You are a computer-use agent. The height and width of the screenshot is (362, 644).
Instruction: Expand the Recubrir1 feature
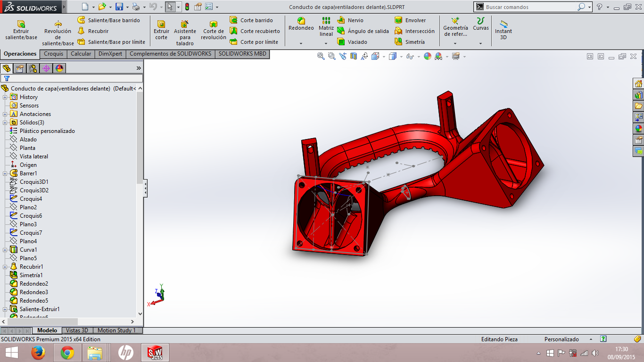(x=5, y=267)
